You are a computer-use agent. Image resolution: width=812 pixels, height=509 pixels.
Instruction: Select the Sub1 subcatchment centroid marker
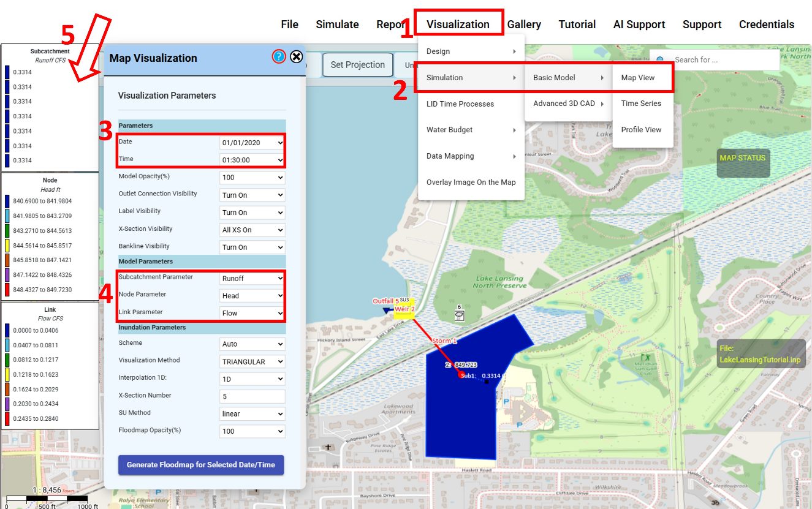(487, 382)
